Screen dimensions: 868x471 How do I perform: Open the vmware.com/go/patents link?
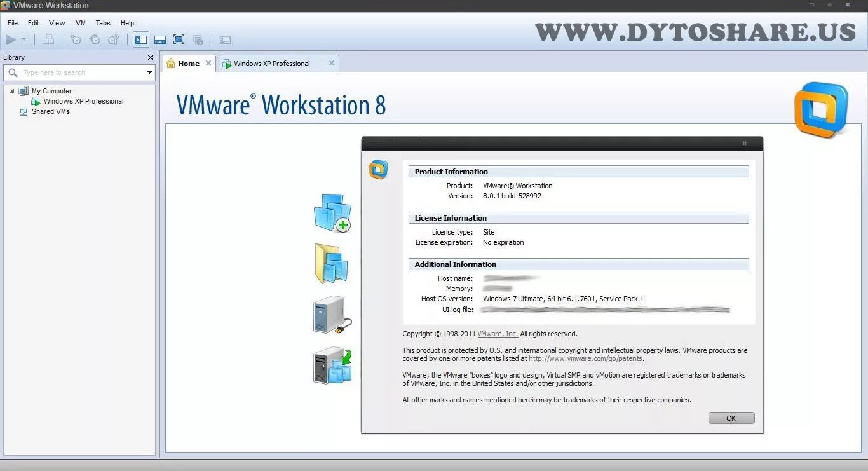pyautogui.click(x=585, y=359)
